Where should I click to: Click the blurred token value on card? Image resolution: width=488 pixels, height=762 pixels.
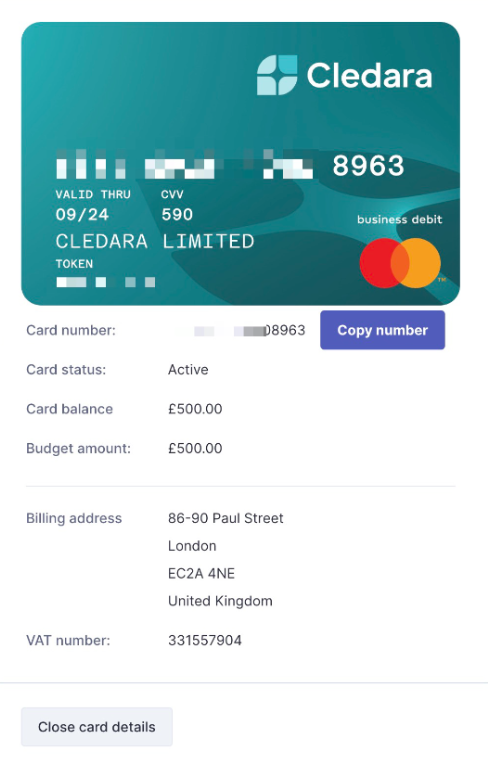point(105,282)
